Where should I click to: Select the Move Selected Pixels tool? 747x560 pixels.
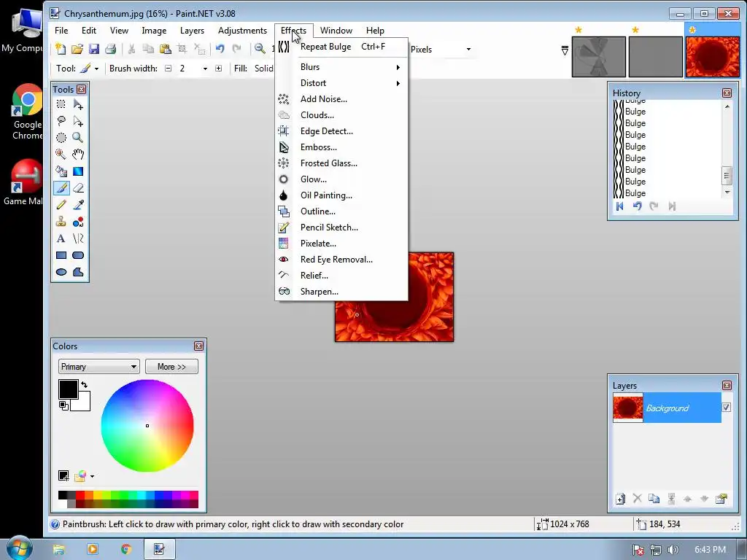[78, 104]
